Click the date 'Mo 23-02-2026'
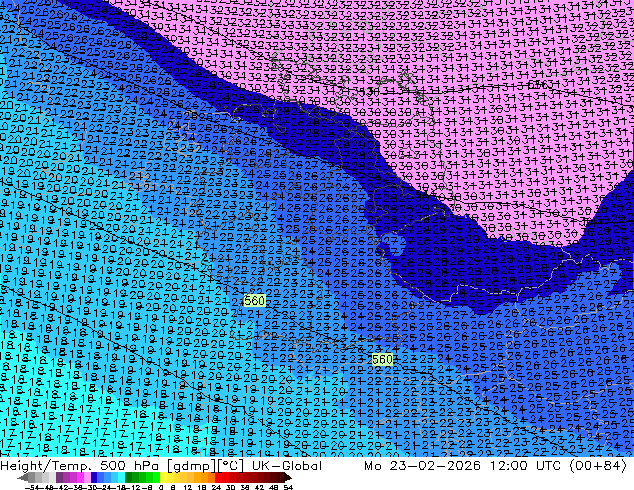 [x=423, y=466]
